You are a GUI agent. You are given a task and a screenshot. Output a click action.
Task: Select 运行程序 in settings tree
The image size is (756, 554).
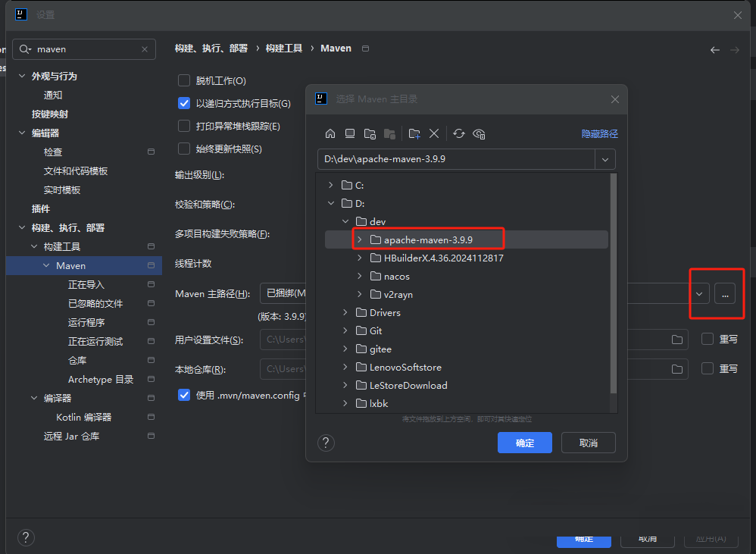[x=86, y=322]
